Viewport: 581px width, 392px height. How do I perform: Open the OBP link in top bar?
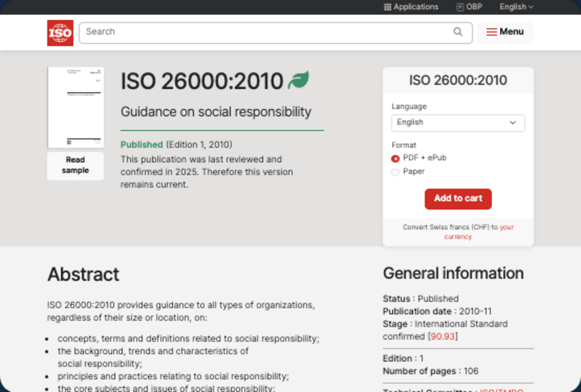click(469, 7)
